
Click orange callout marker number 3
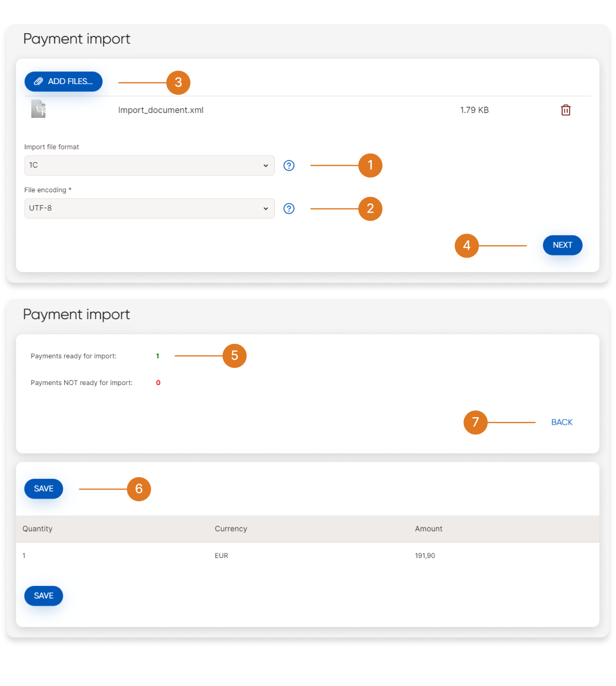click(178, 82)
